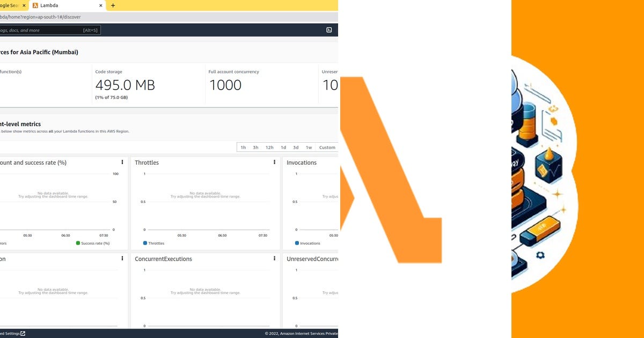Screen dimensions: 644x338
Task: Click the blue Throttles legend marker
Action: pyautogui.click(x=145, y=243)
